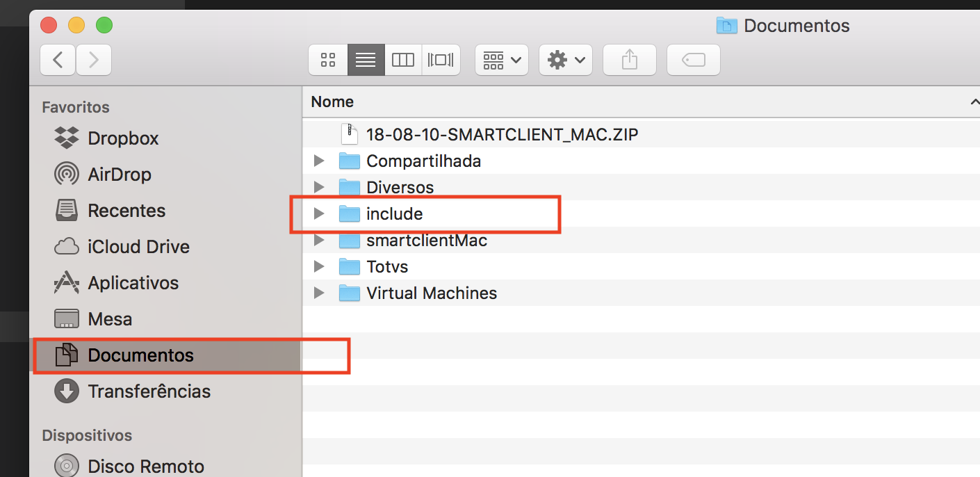
Task: Click the Share toolbar button
Action: (x=630, y=60)
